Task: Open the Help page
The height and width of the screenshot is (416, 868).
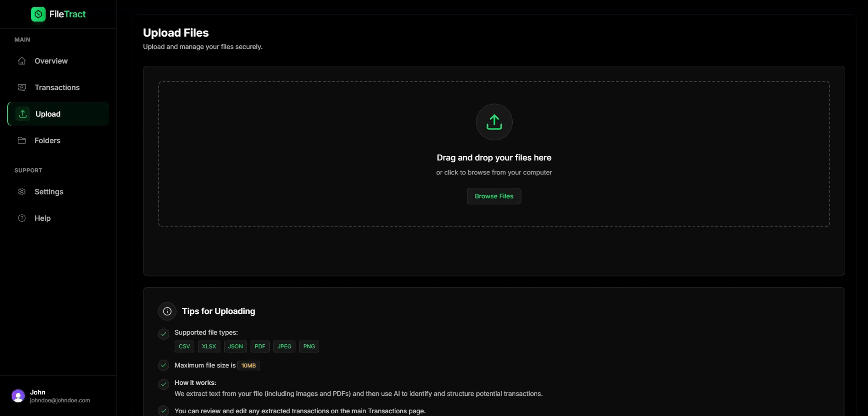Action: (x=58, y=218)
